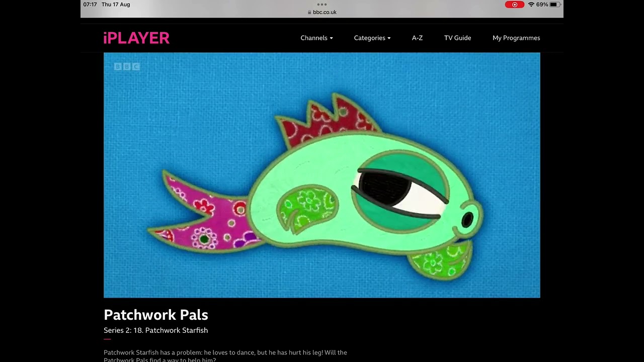Tap the battery status icon
The image size is (644, 362).
pos(554,5)
